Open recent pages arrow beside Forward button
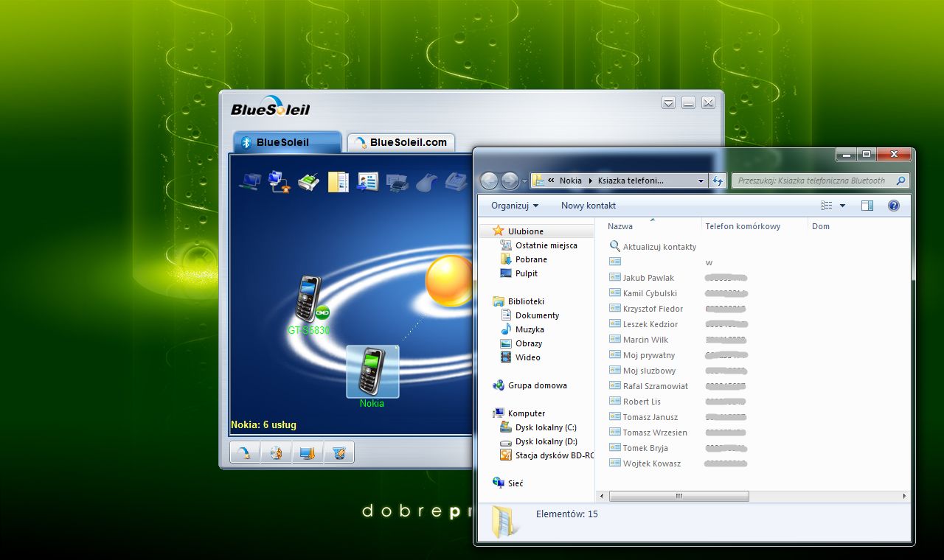Screen dimensions: 944x560 coord(524,181)
